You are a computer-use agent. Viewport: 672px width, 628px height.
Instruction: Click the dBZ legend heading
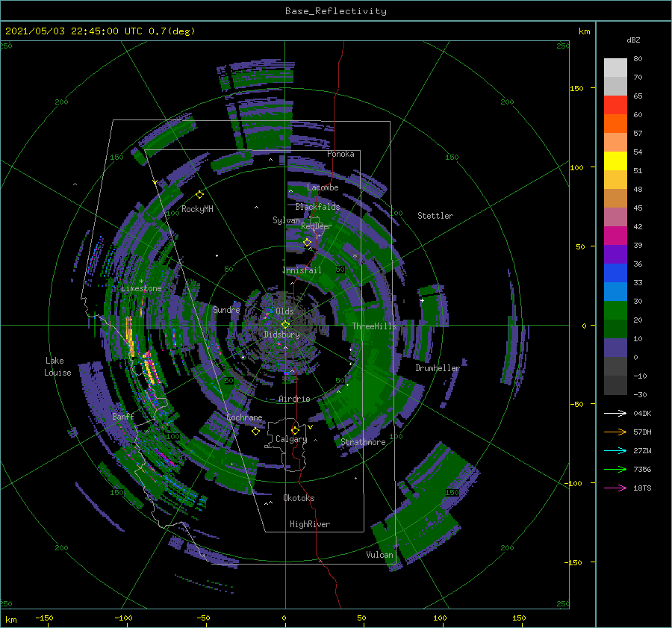click(633, 40)
